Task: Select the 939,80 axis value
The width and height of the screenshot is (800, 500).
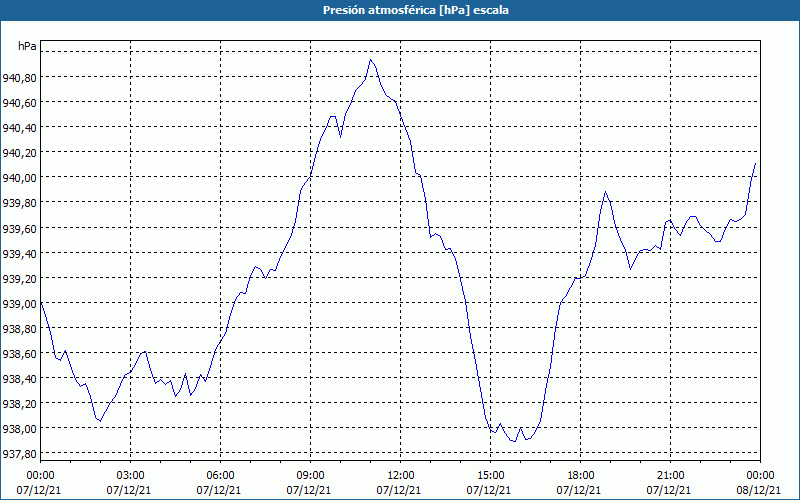Action: 19,203
